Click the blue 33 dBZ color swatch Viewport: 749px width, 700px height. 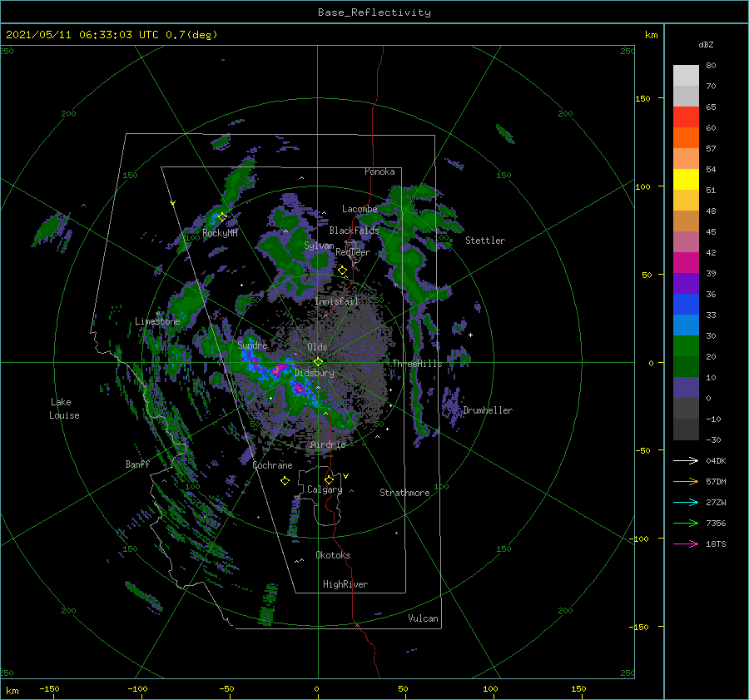pyautogui.click(x=686, y=305)
